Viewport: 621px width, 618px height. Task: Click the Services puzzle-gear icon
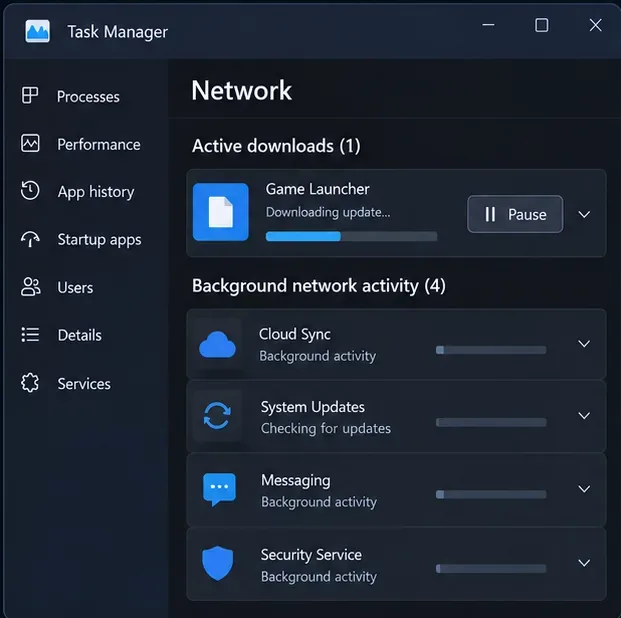[x=30, y=383]
